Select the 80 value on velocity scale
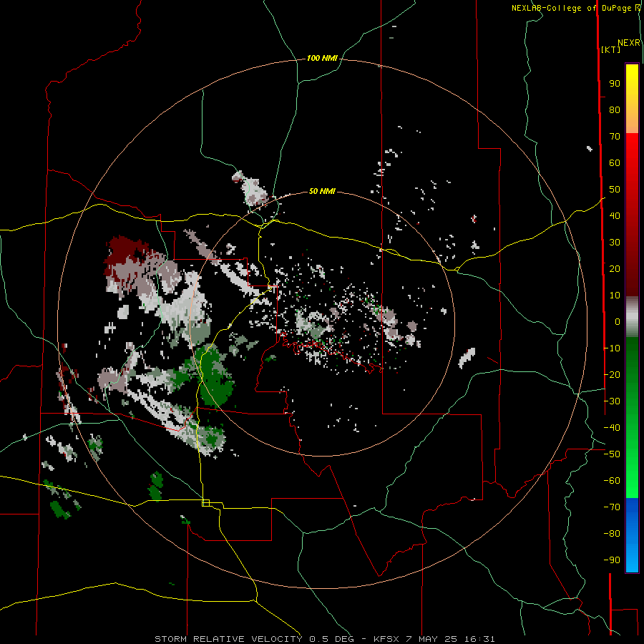The height and width of the screenshot is (644, 644). [615, 110]
